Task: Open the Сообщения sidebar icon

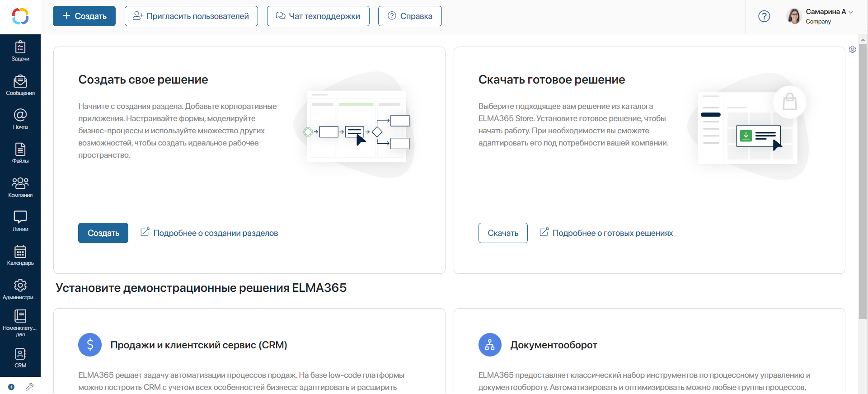Action: point(20,85)
